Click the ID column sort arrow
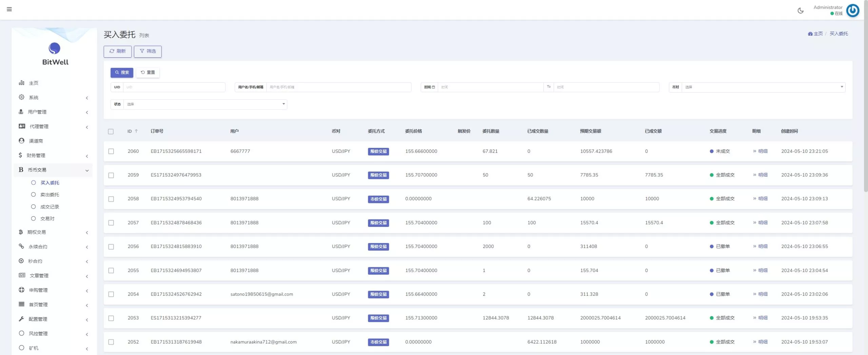 pos(136,131)
